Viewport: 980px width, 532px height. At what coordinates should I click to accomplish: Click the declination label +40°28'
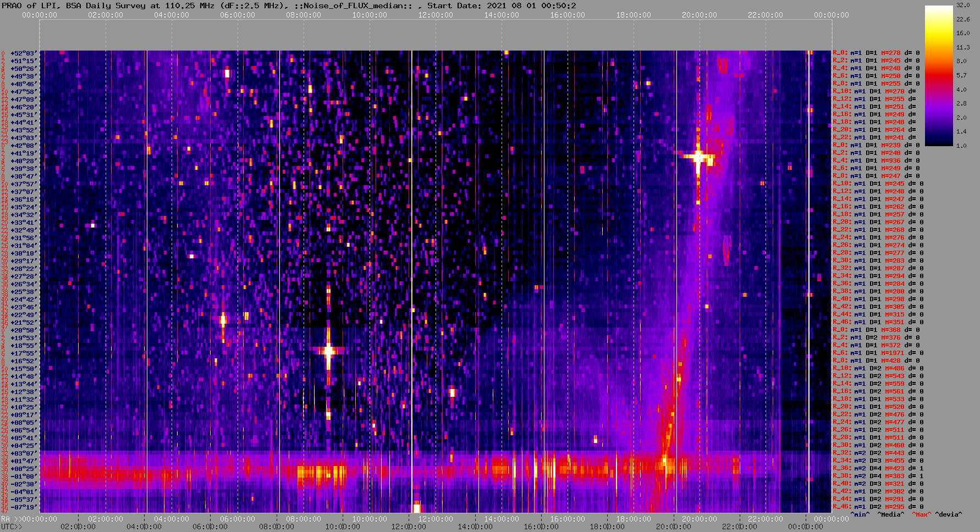(23, 161)
